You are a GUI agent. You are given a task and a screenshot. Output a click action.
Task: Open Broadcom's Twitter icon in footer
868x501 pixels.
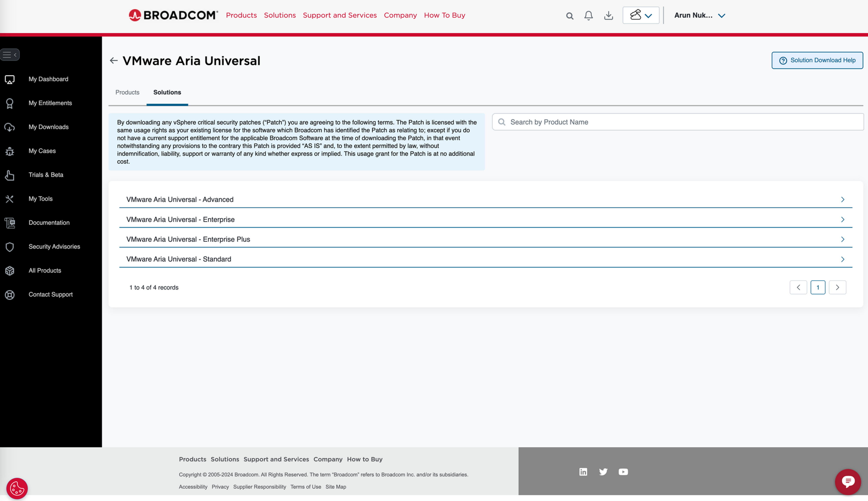pyautogui.click(x=603, y=472)
